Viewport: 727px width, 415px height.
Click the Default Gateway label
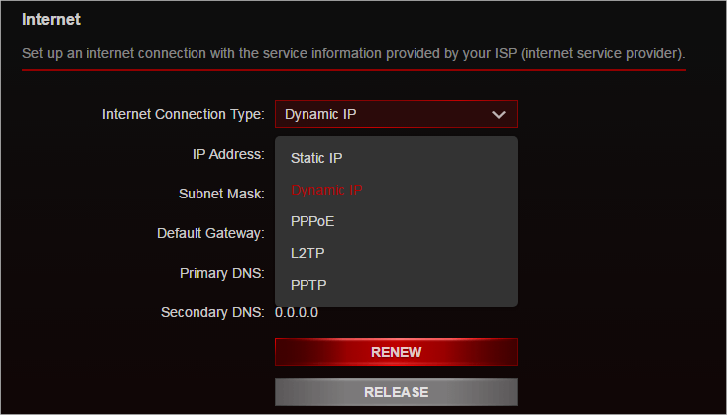click(210, 233)
